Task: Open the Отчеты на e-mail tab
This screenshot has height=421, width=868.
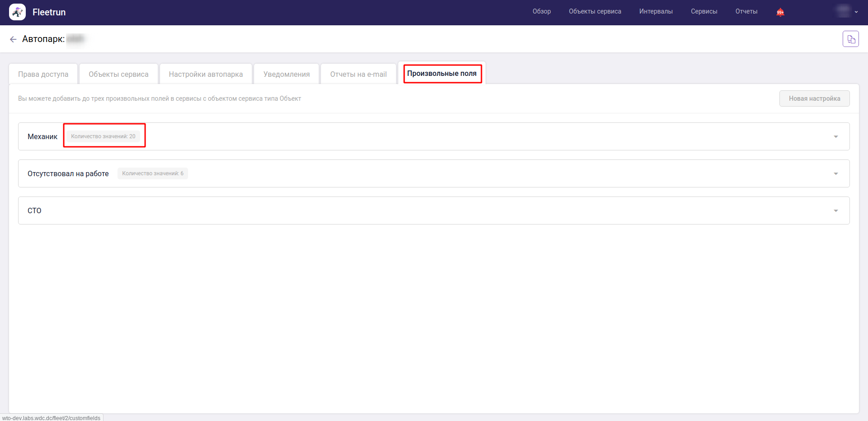Action: [x=358, y=74]
